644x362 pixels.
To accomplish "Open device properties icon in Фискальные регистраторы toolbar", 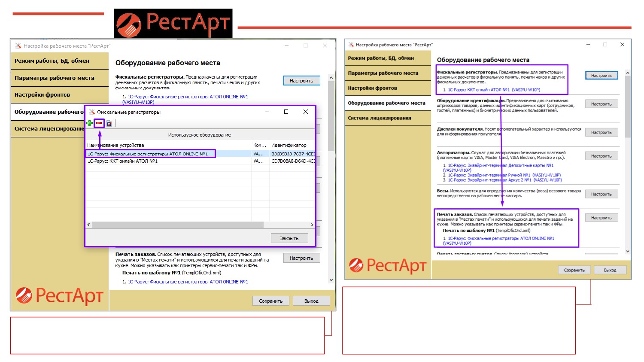I will tap(109, 124).
